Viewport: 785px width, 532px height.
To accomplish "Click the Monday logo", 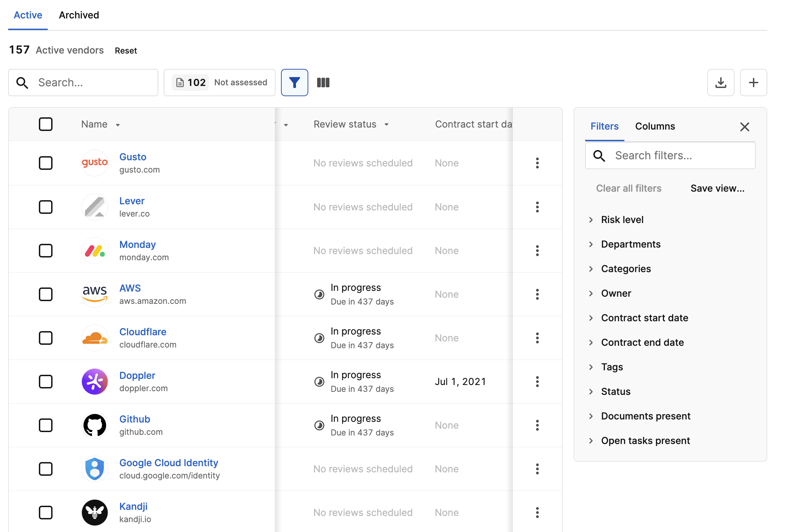I will tap(95, 251).
